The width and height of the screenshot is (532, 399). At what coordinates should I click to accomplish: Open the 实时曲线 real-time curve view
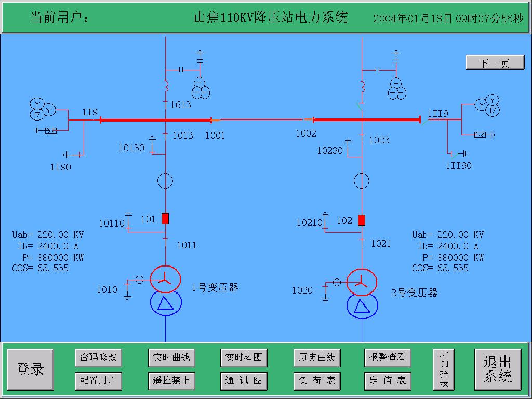tap(171, 357)
